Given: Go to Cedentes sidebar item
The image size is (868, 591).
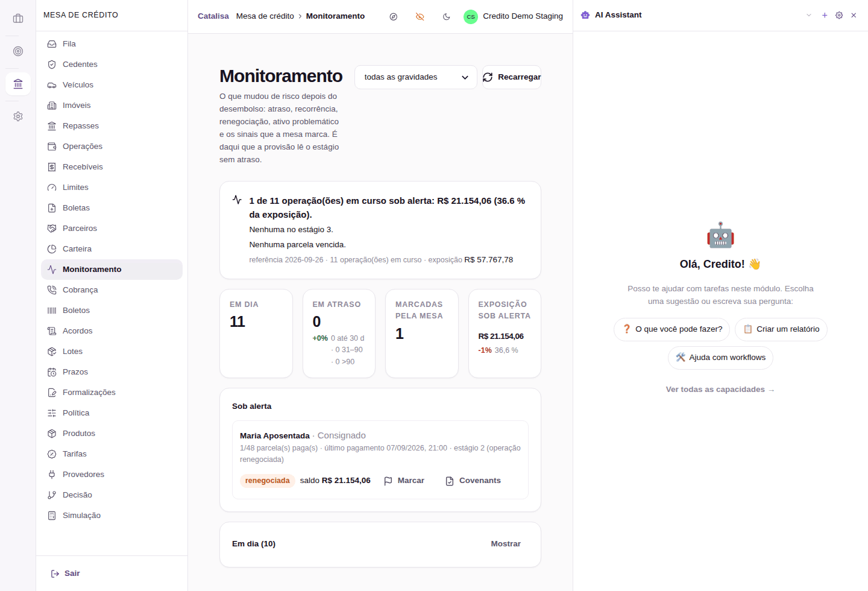Looking at the screenshot, I should [x=112, y=65].
